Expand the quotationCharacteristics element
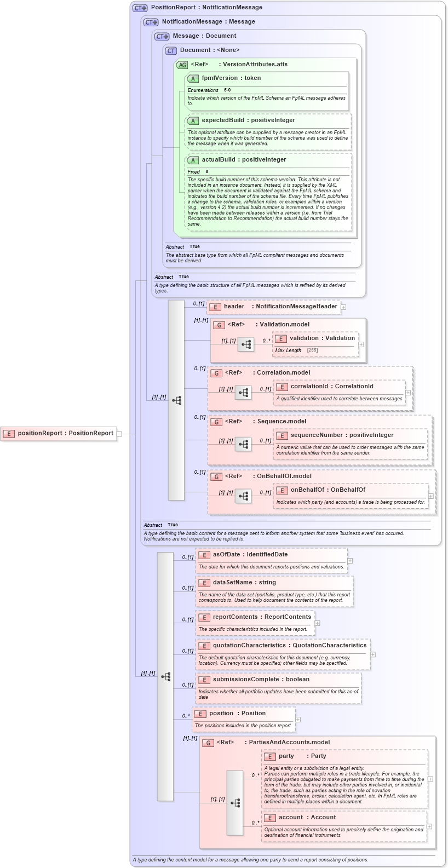 tap(373, 654)
